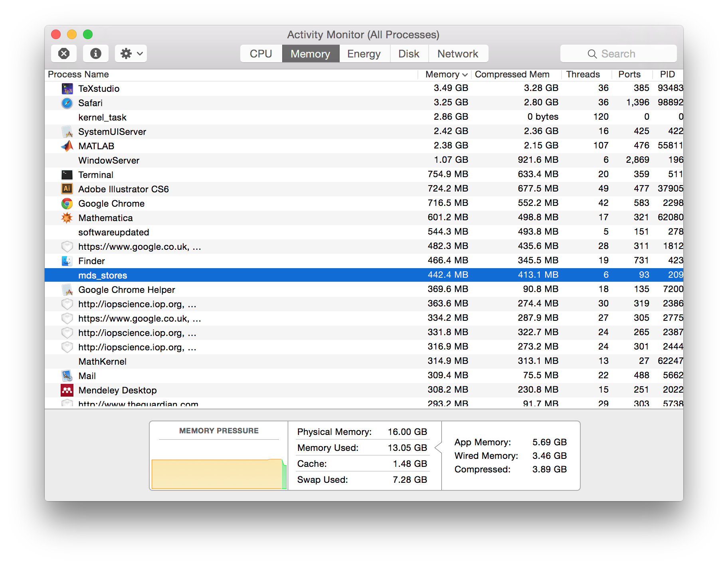Screen dimensions: 728x565
Task: Click the Terminal app icon
Action: coord(67,175)
